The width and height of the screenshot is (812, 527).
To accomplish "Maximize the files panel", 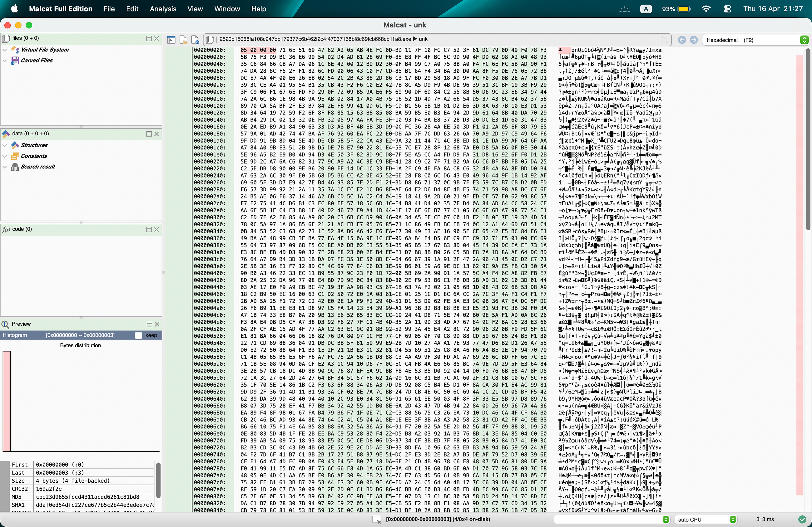I will tap(149, 38).
